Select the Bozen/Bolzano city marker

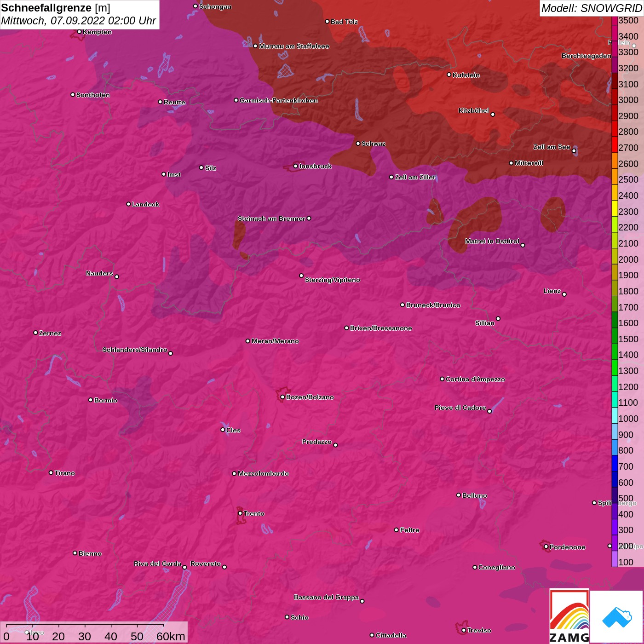(282, 397)
